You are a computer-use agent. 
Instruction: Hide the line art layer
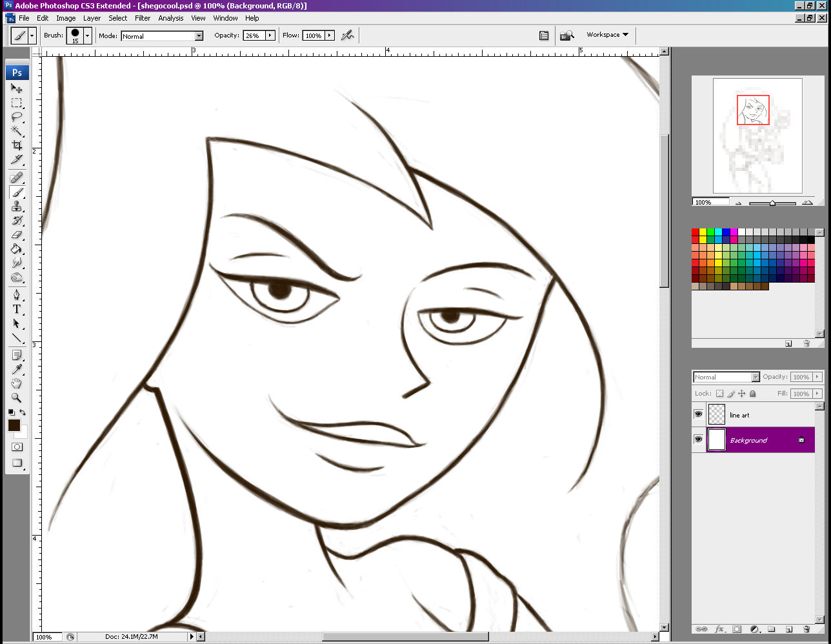[x=698, y=414]
